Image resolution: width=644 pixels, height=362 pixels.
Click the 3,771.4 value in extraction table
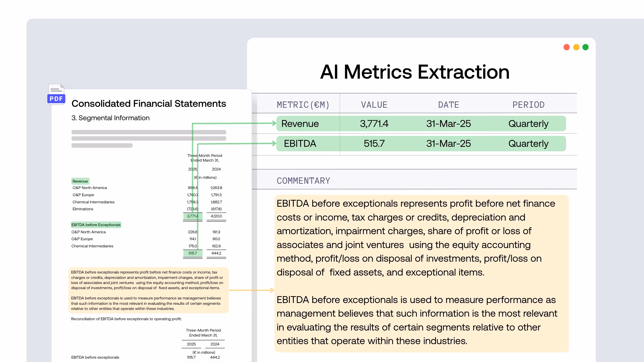pos(374,124)
